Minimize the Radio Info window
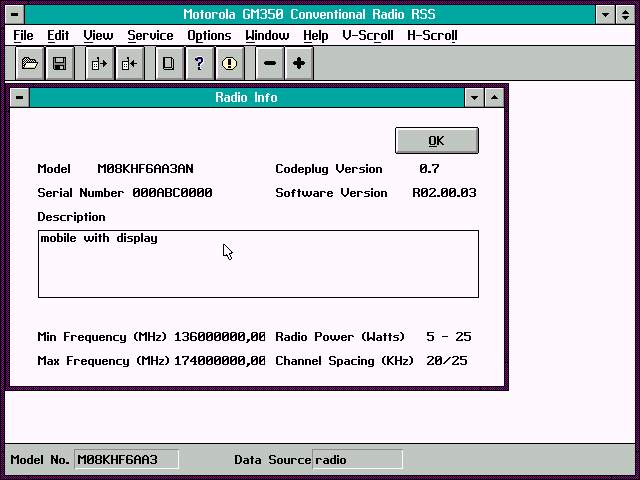 (474, 98)
